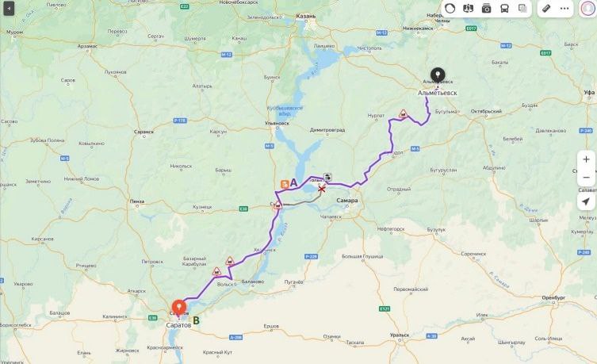This screenshot has width=597, height=364.
Task: Click the roadworks warning sign near Нурлат
Action: pos(404,113)
